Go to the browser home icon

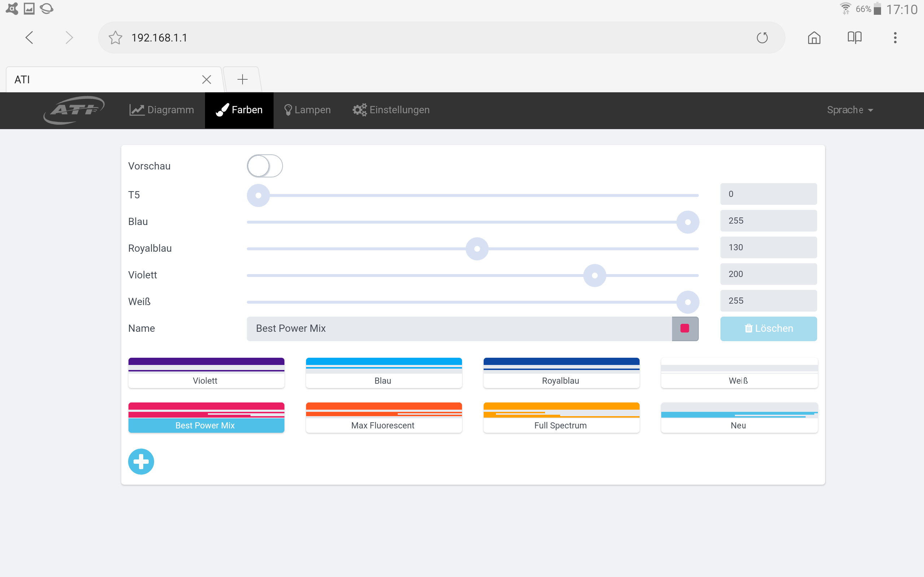[x=814, y=38]
